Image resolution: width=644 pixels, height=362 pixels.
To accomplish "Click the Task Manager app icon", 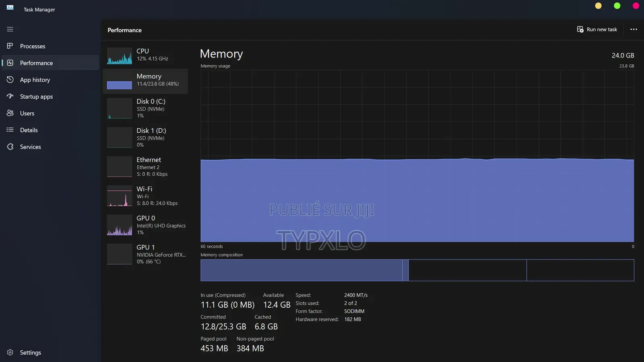I will (x=10, y=8).
